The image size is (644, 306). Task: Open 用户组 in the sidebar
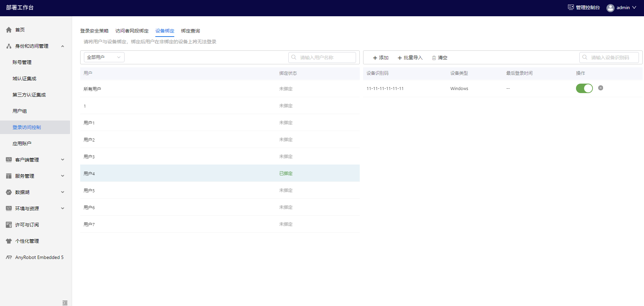coord(20,111)
